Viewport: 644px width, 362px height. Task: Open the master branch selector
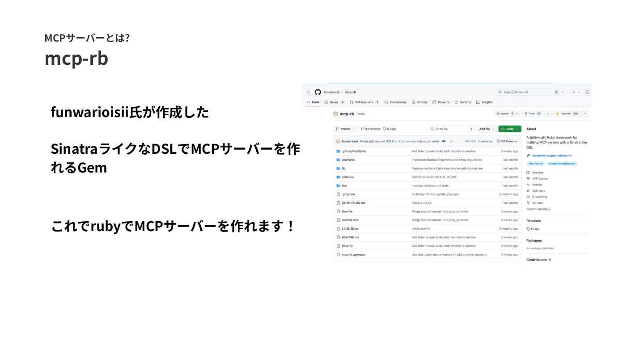click(346, 129)
